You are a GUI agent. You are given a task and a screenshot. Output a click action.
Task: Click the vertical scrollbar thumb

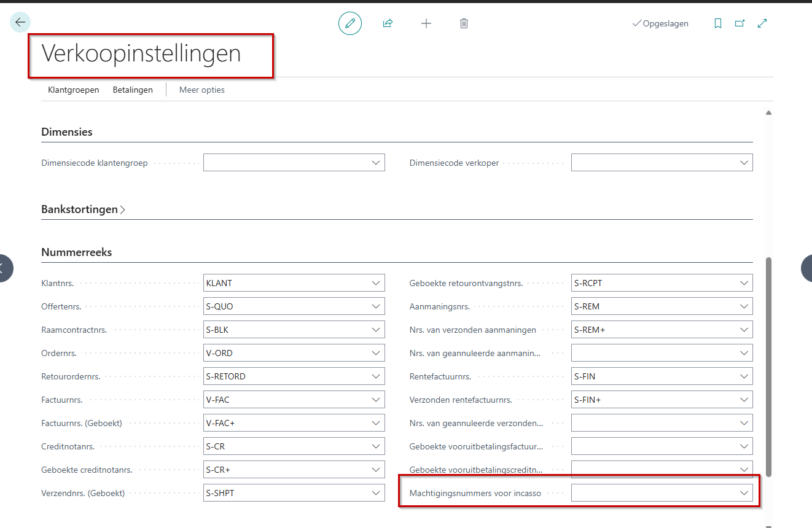768,367
